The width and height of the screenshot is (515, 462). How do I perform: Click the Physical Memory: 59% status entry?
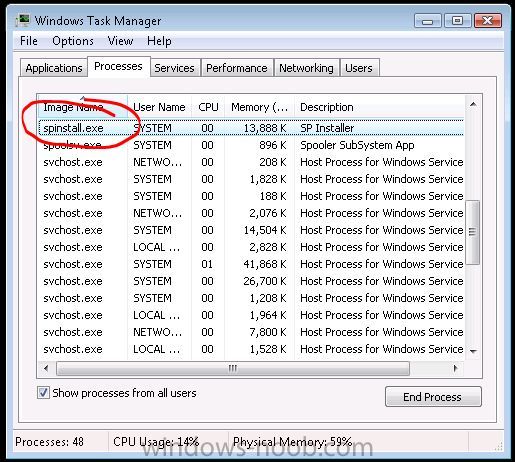[x=292, y=442]
